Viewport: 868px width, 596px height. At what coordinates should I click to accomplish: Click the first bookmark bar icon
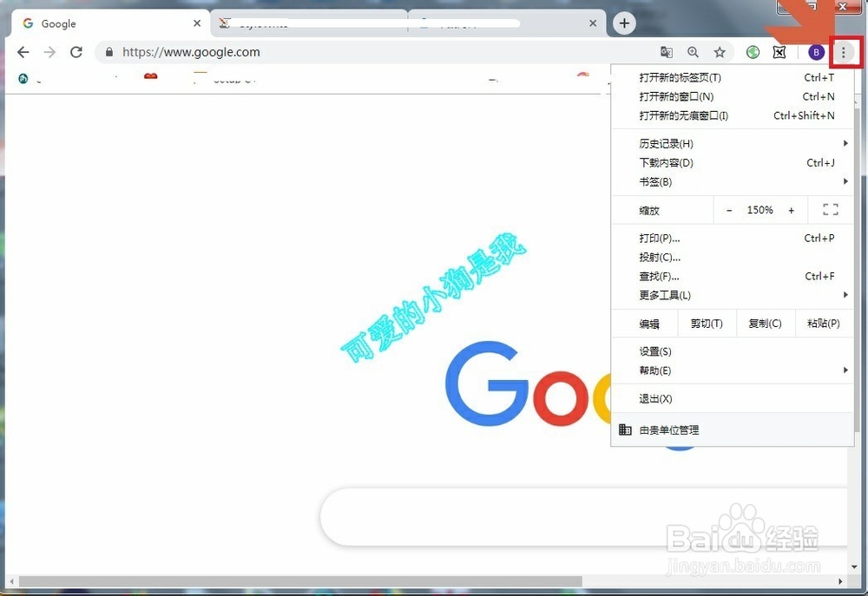[x=23, y=79]
